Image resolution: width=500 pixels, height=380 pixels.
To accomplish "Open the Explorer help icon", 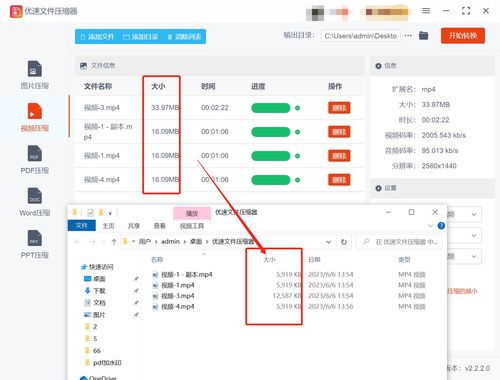I will pyautogui.click(x=441, y=226).
